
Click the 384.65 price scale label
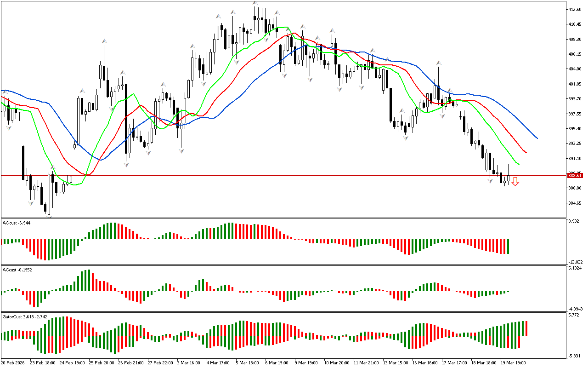tap(575, 203)
